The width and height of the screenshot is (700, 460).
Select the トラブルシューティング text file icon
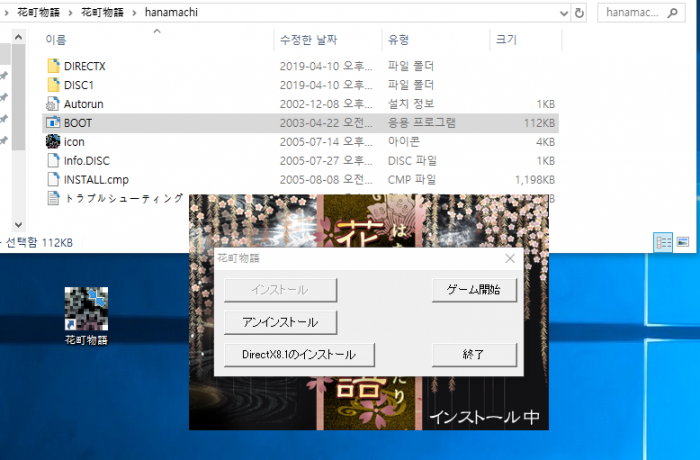pyautogui.click(x=53, y=198)
